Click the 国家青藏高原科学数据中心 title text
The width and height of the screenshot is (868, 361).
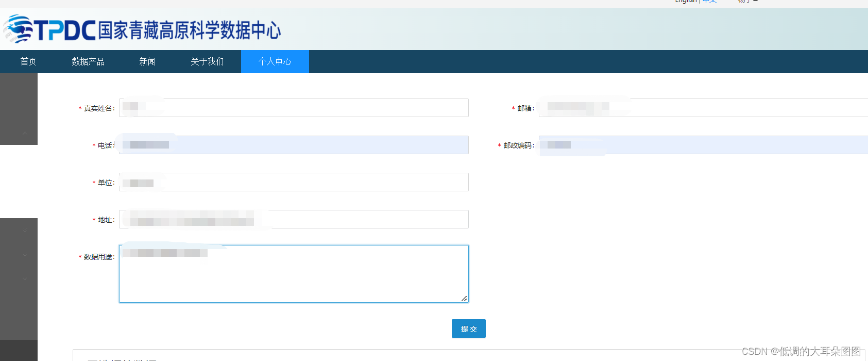tap(190, 30)
